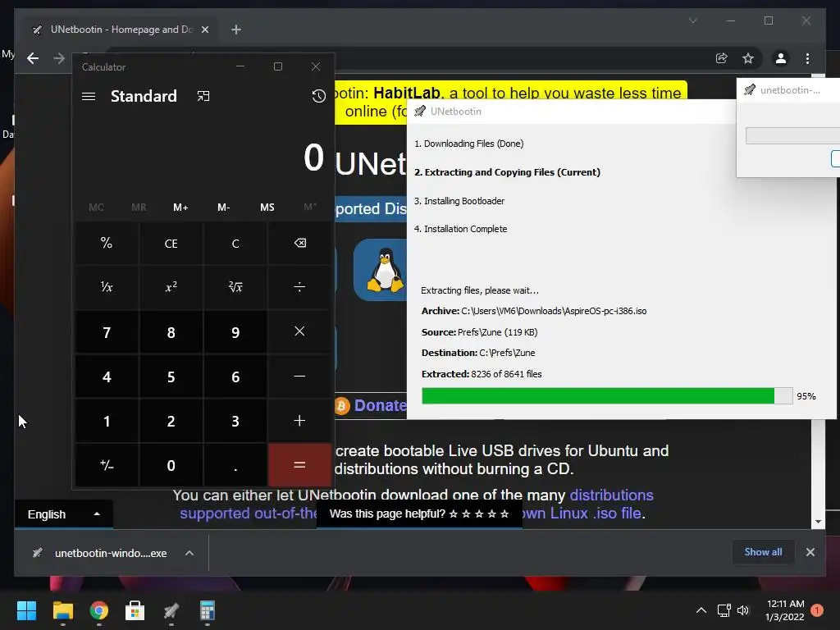Click Calculator display showing 0
Screen dimensions: 840x630
click(313, 157)
